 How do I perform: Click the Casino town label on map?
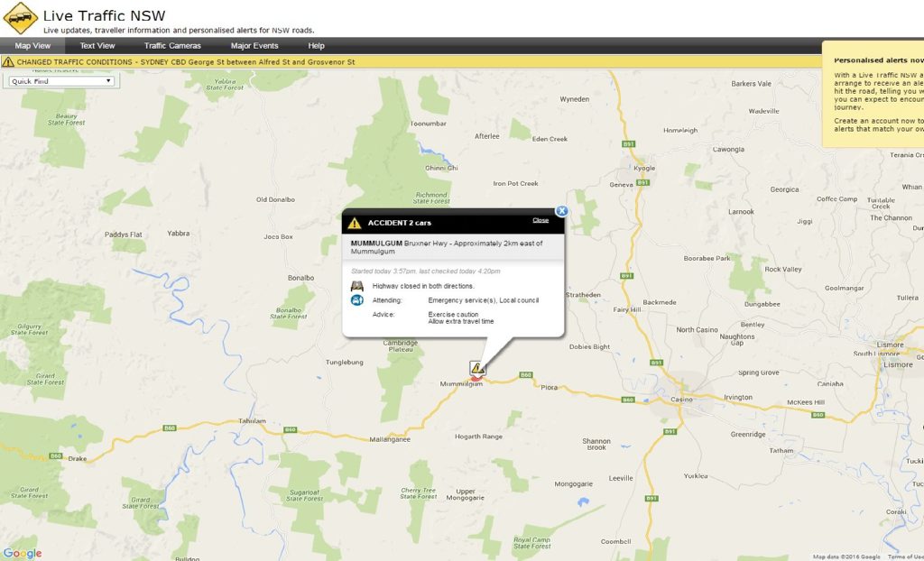[x=681, y=400]
